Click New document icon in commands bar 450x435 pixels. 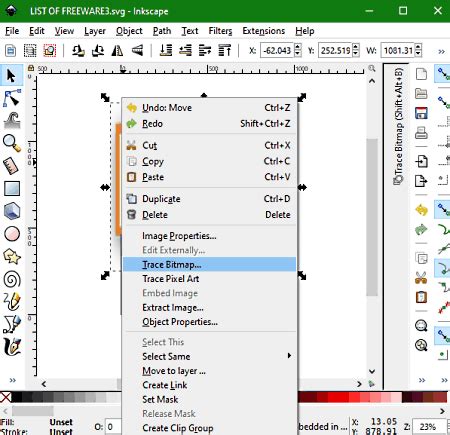click(x=421, y=74)
